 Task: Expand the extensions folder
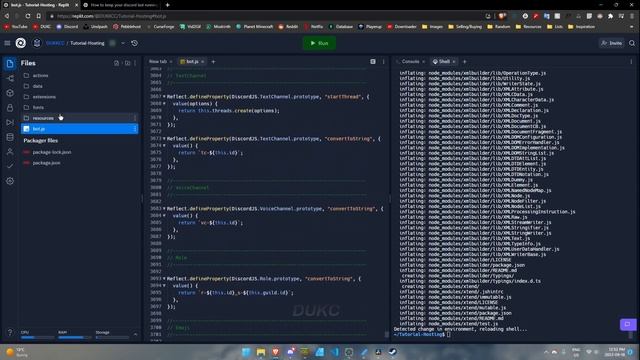click(x=80, y=97)
